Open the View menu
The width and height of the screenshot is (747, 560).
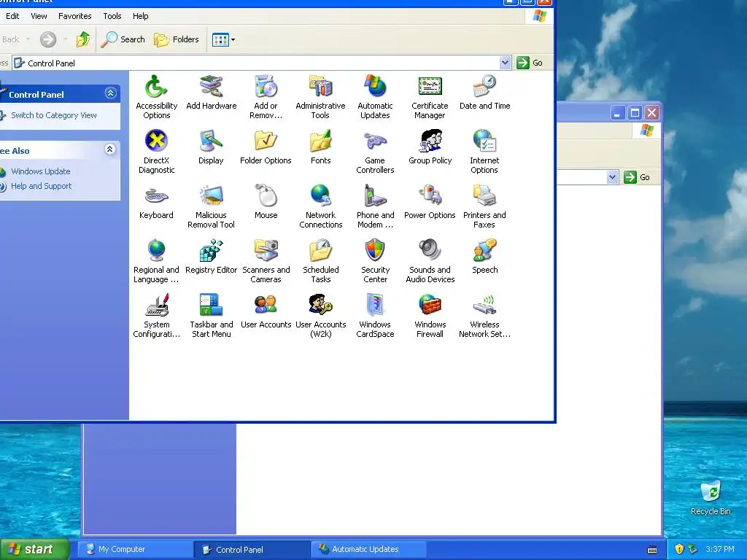pyautogui.click(x=39, y=16)
